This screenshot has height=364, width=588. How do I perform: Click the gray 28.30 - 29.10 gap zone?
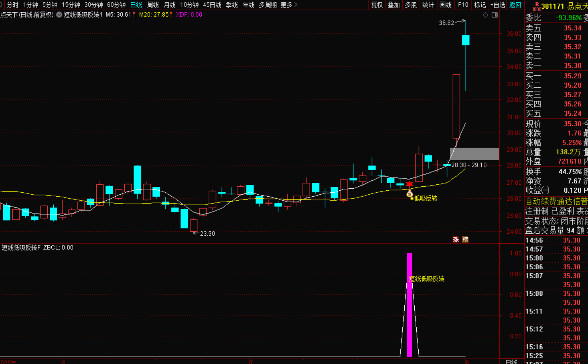click(x=474, y=154)
